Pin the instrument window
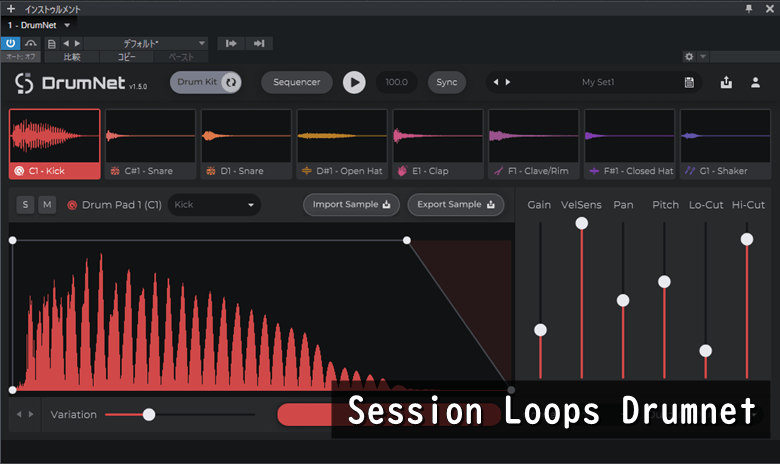Image resolution: width=780 pixels, height=464 pixels. 749,8
